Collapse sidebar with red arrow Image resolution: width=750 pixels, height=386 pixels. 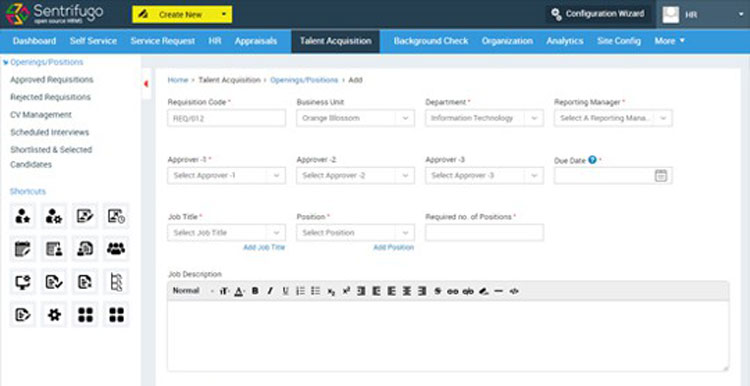tap(146, 84)
